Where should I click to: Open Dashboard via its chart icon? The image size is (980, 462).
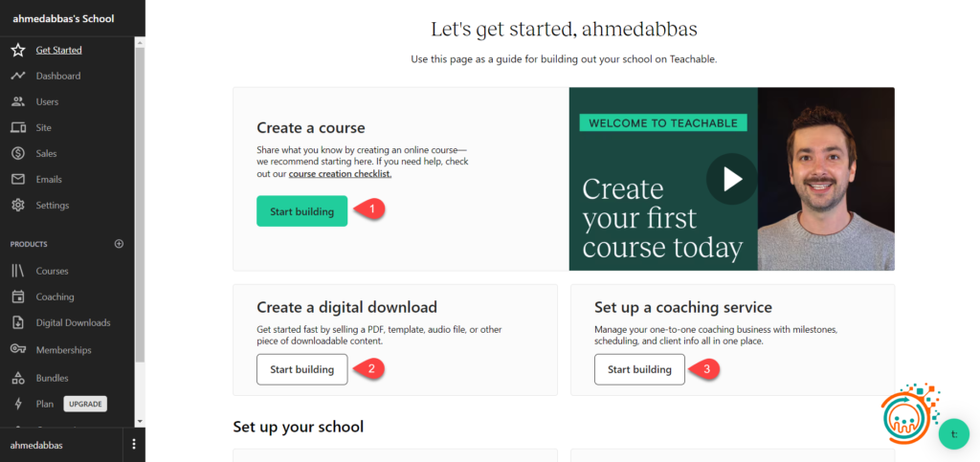[17, 76]
